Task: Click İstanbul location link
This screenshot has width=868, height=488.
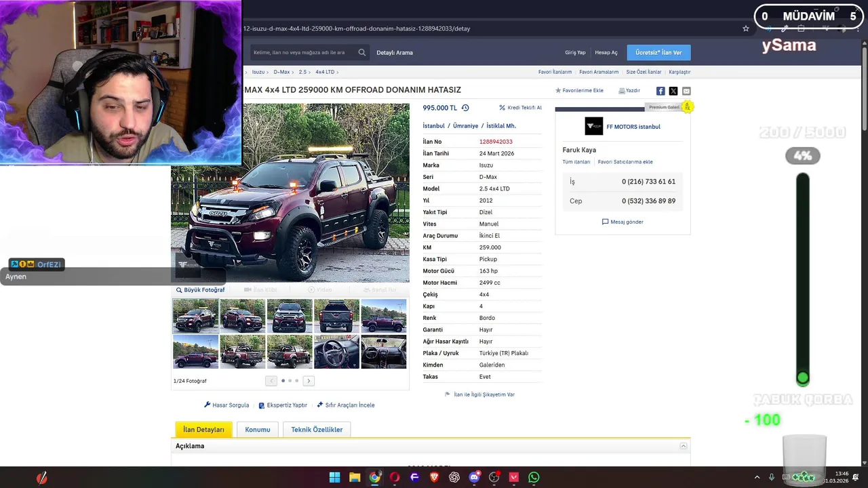Action: click(434, 126)
